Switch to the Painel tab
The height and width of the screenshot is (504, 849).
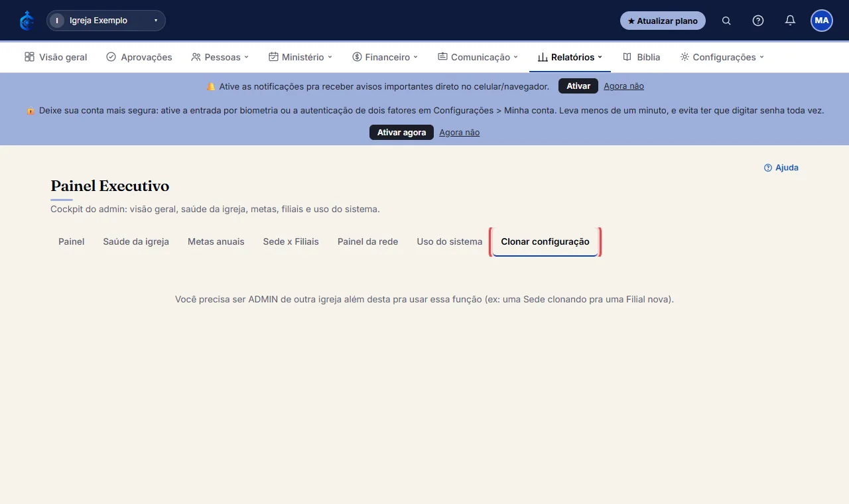pyautogui.click(x=72, y=241)
